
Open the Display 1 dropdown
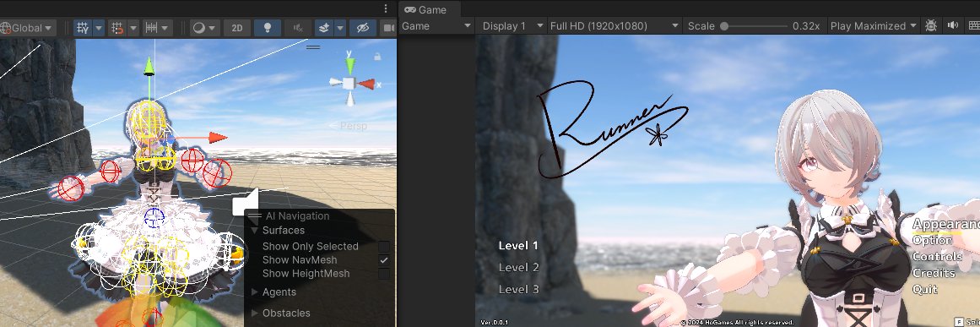pyautogui.click(x=512, y=26)
